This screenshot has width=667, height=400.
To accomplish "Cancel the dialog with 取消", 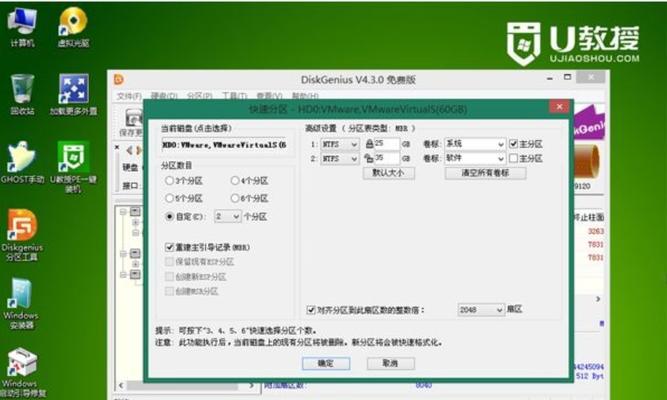I will pyautogui.click(x=391, y=363).
